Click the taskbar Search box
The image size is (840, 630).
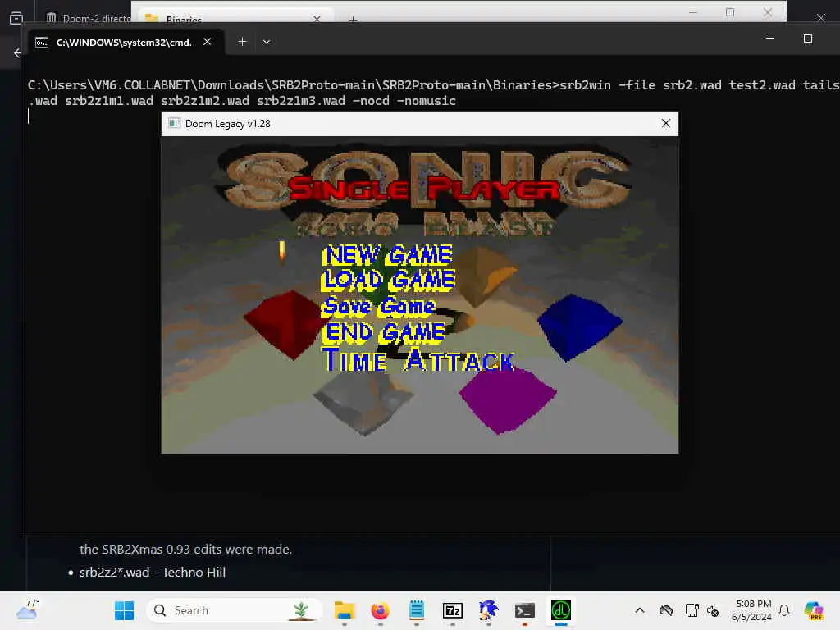235,610
